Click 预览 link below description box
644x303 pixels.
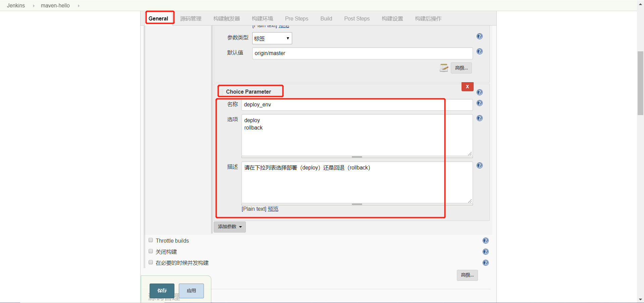273,209
